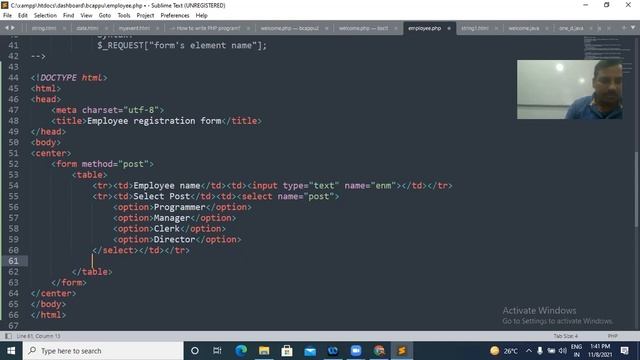Viewport: 640px width, 360px height.
Task: Click the Employee registration form title text
Action: pos(154,121)
